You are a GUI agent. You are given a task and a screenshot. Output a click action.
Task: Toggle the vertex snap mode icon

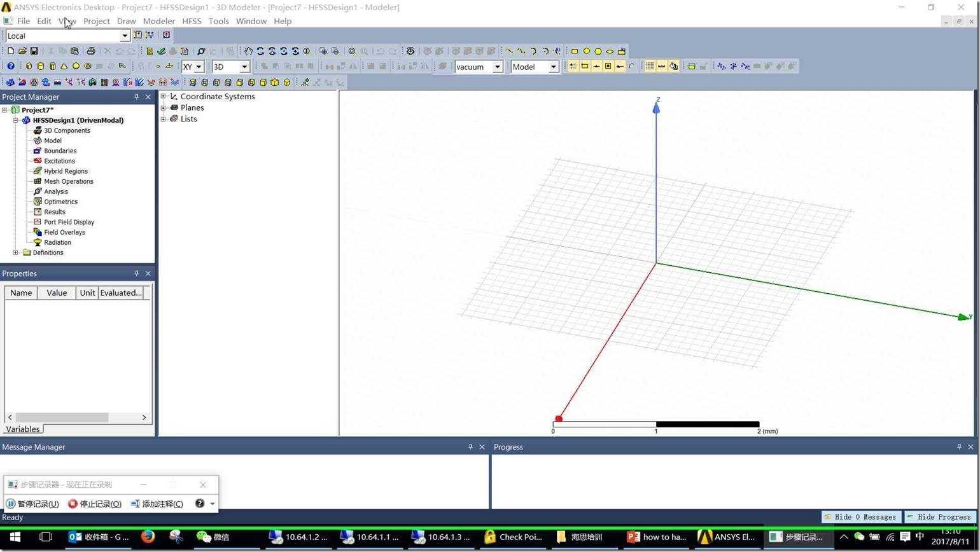pyautogui.click(x=585, y=66)
